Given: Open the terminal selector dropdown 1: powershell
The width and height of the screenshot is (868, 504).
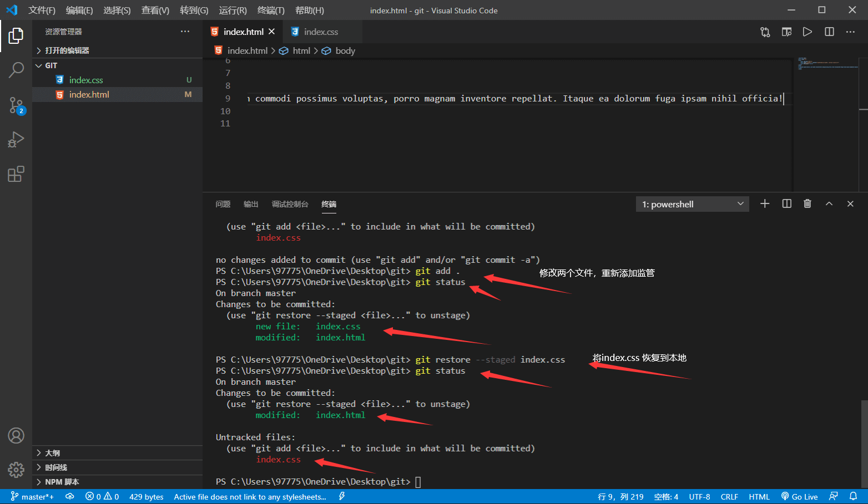Looking at the screenshot, I should coord(693,204).
